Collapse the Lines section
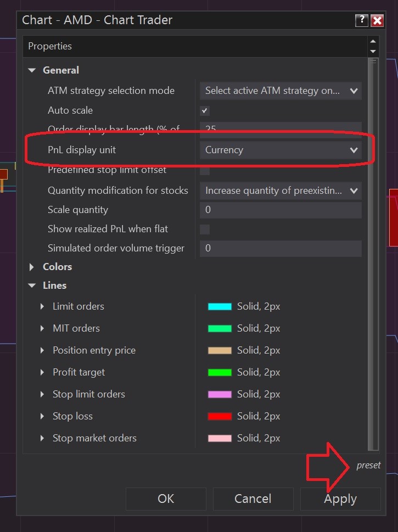The height and width of the screenshot is (532, 398). click(x=32, y=286)
